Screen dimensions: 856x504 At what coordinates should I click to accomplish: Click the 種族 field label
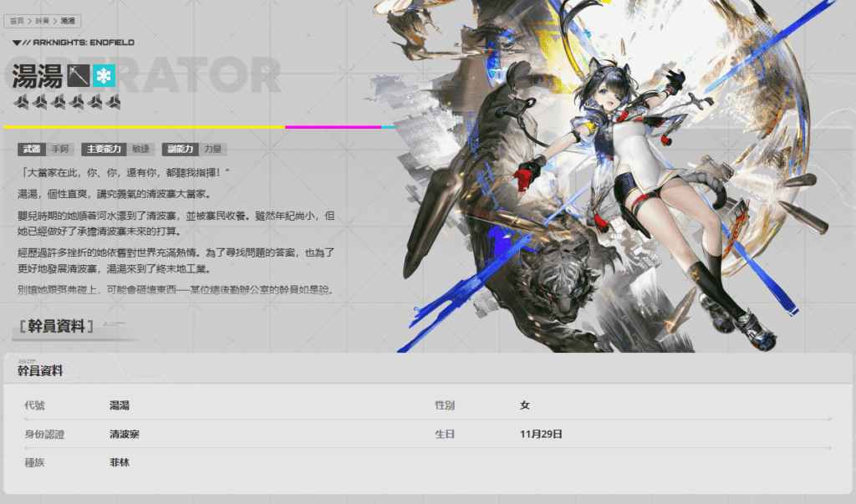coord(34,462)
